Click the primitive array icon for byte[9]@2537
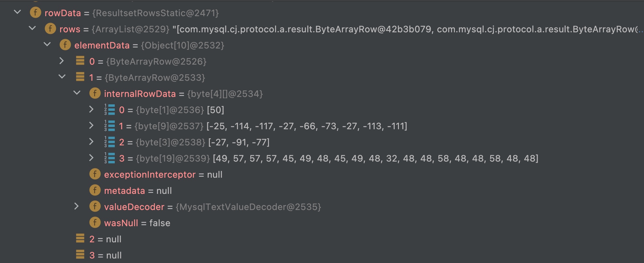Image resolution: width=644 pixels, height=263 pixels. click(109, 126)
